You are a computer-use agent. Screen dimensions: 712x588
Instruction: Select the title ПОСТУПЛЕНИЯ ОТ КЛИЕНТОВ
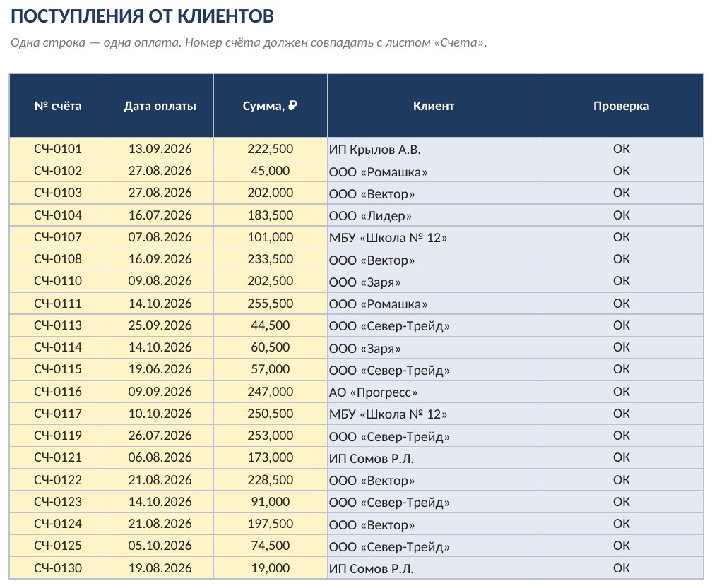pyautogui.click(x=142, y=16)
